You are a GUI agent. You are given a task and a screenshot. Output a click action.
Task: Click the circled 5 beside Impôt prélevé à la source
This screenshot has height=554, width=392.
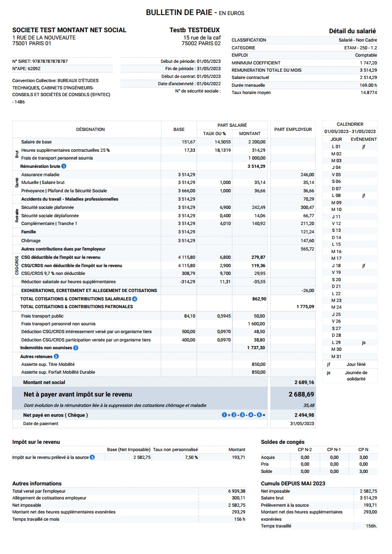pos(92,457)
